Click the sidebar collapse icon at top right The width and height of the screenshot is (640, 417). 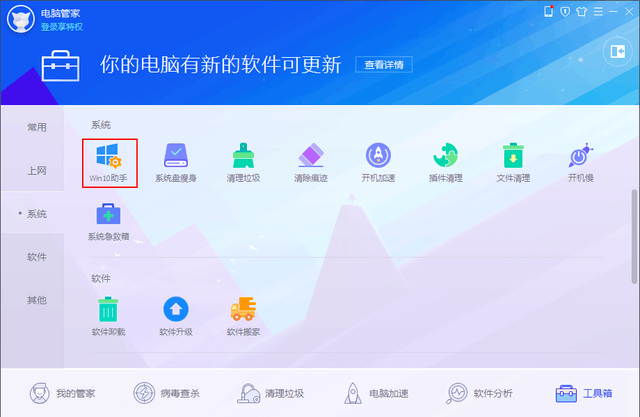(x=618, y=52)
